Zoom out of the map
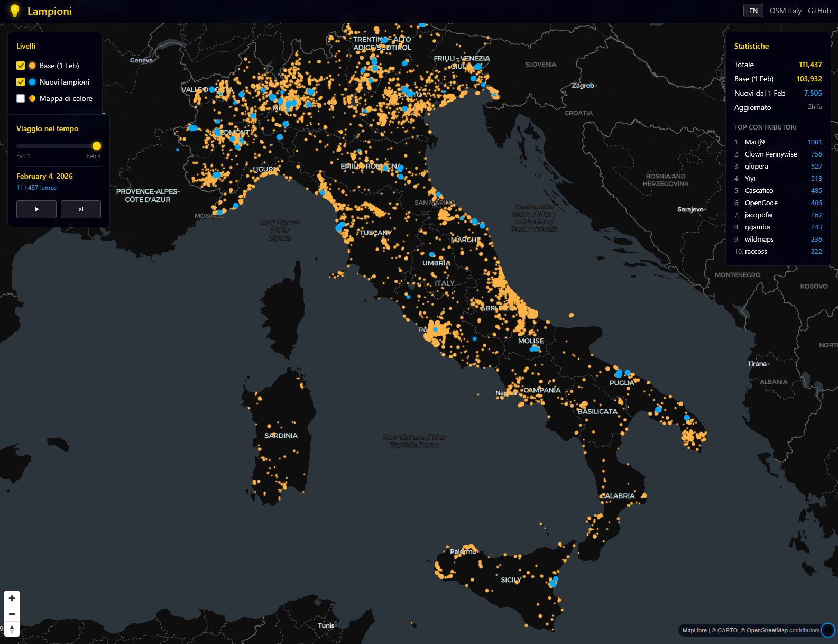The height and width of the screenshot is (644, 838). tap(12, 614)
